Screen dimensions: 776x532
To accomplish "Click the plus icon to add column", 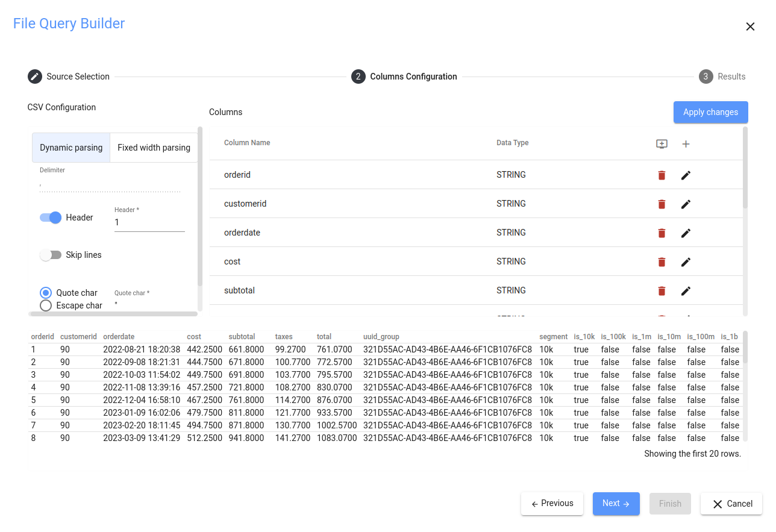I will pyautogui.click(x=686, y=144).
